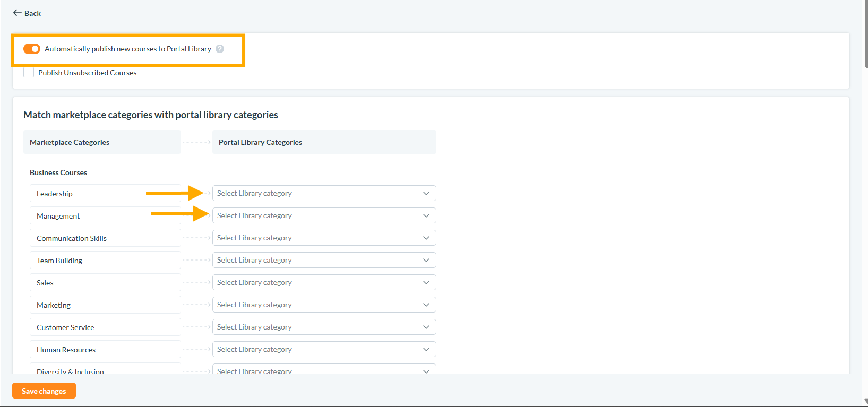This screenshot has height=407, width=868.
Task: Select the Team Building category row
Action: tap(105, 260)
